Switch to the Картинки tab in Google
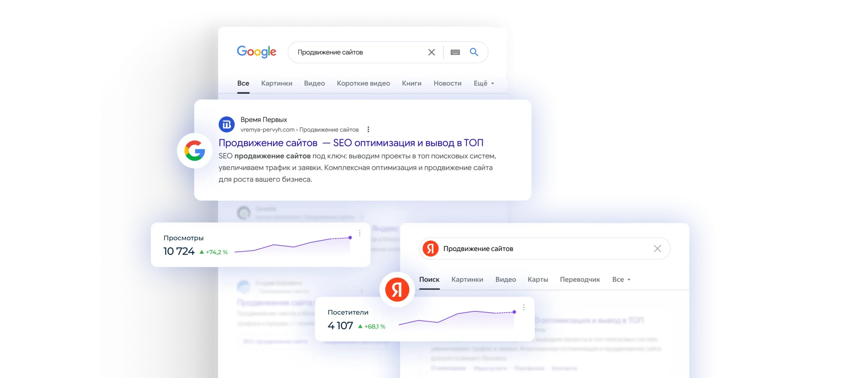This screenshot has height=378, width=868. click(x=277, y=83)
